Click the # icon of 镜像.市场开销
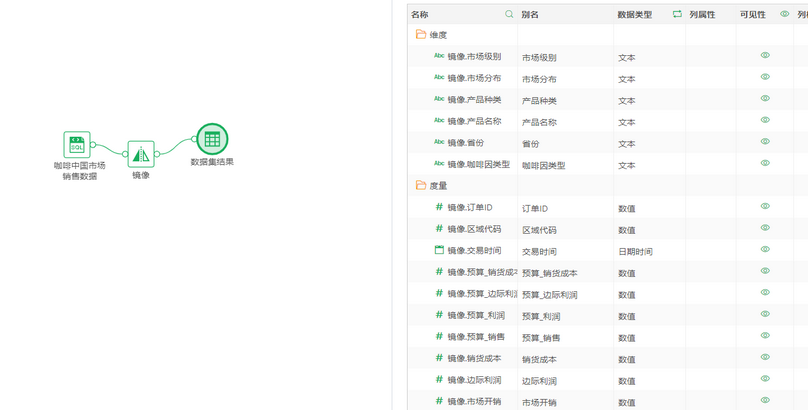The width and height of the screenshot is (808, 410). (x=439, y=401)
